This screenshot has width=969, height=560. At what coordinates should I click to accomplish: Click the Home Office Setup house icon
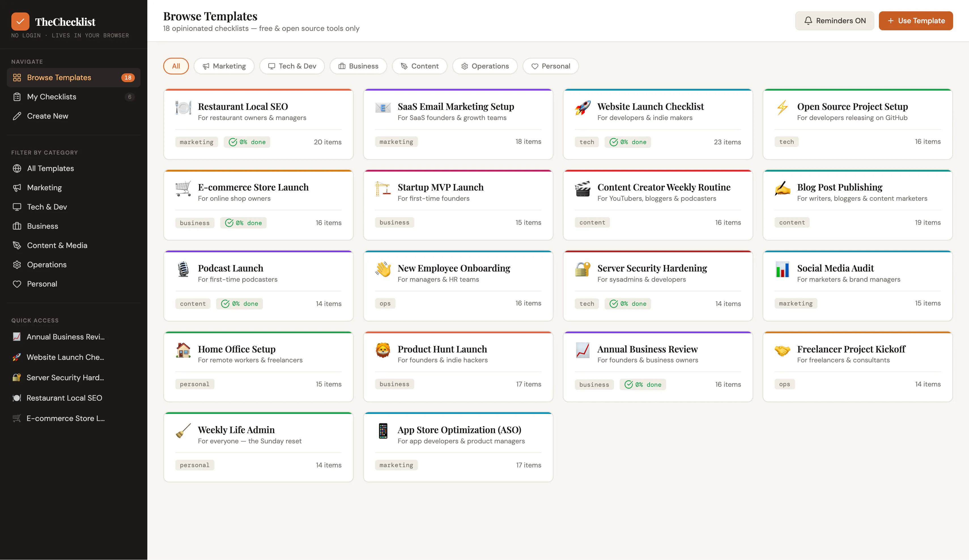pyautogui.click(x=183, y=350)
